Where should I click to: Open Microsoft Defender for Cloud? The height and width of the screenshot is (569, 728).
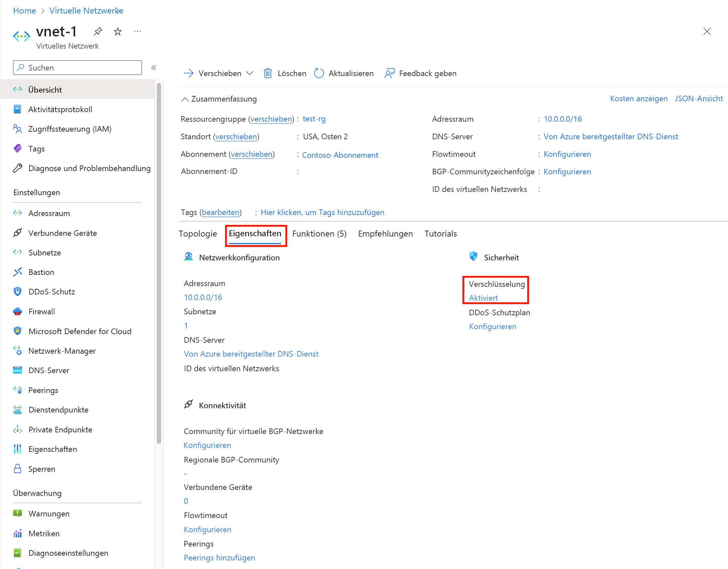80,331
